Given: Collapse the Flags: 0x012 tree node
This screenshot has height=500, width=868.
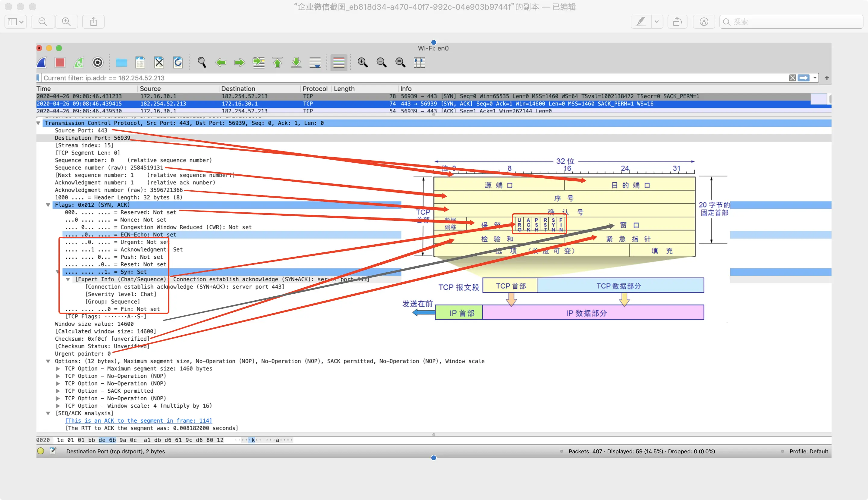Looking at the screenshot, I should click(48, 205).
